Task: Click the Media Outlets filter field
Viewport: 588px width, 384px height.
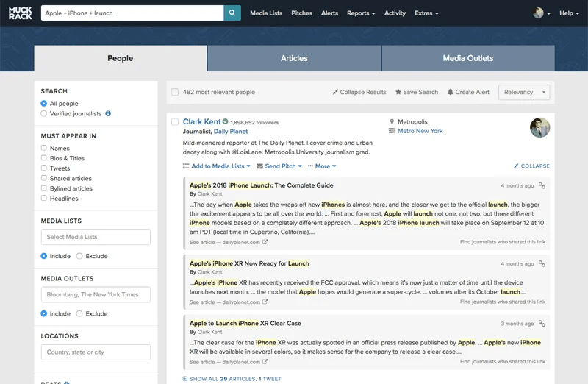Action: [x=96, y=295]
